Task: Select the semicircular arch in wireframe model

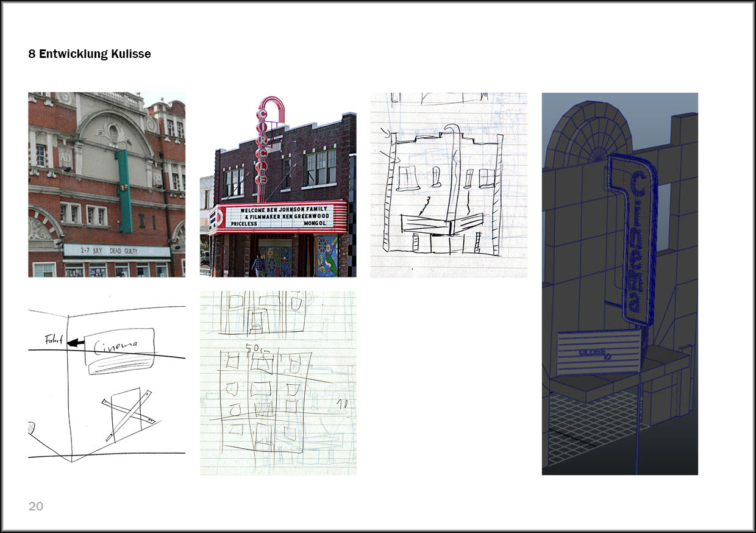Action: pos(588,134)
